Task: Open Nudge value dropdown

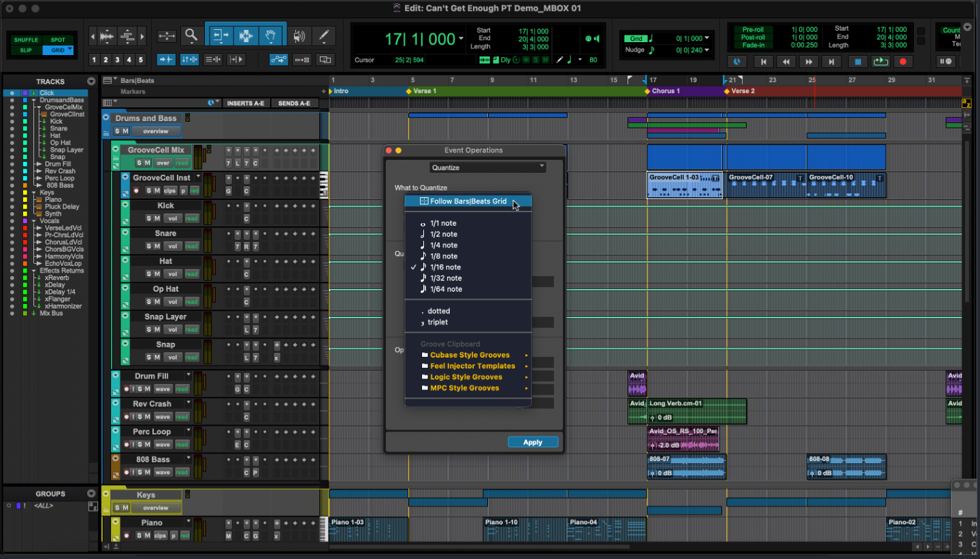Action: [x=706, y=50]
